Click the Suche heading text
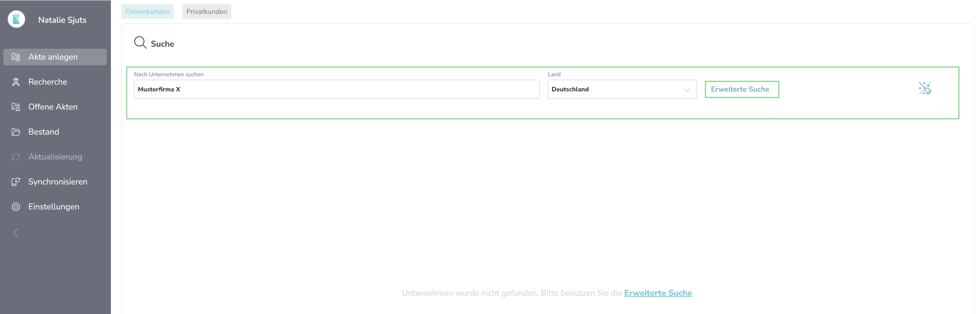980x314 pixels. click(162, 44)
